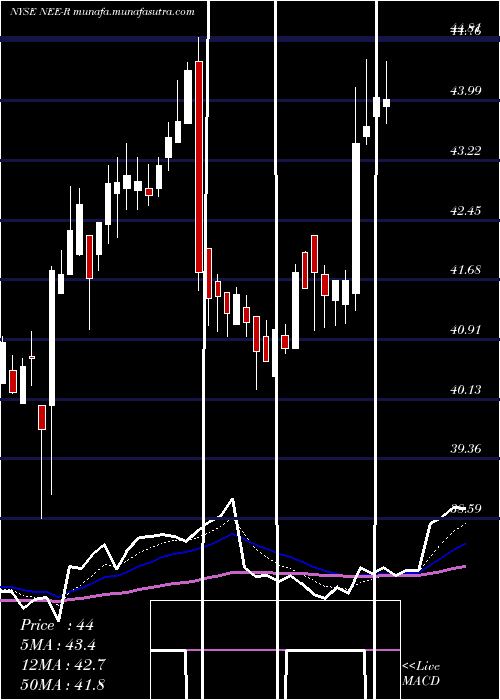Screen dimensions: 500x700
Task: Click the 41.68 price level label
Action: tap(466, 270)
